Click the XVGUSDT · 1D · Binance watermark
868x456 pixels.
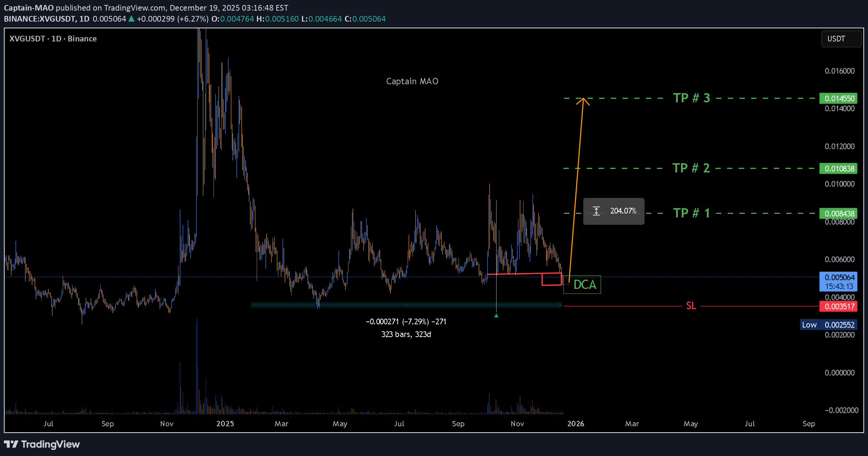[x=52, y=38]
